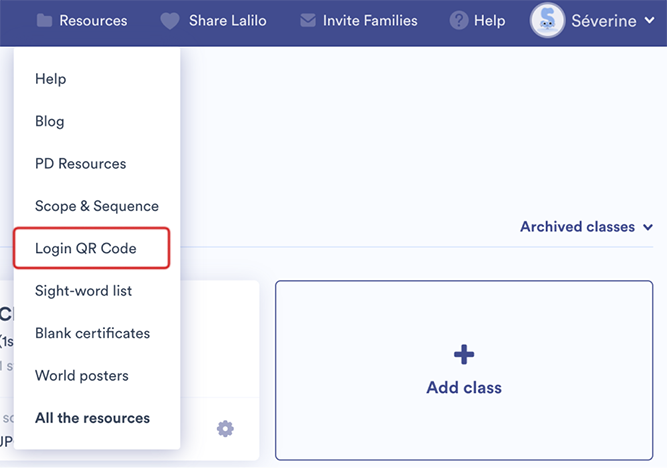
Task: Select the Login QR Code option
Action: coord(86,248)
